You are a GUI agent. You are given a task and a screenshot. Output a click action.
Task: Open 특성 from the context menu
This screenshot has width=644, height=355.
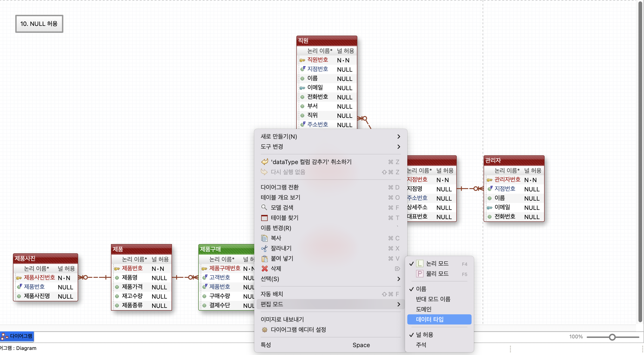pyautogui.click(x=331, y=345)
